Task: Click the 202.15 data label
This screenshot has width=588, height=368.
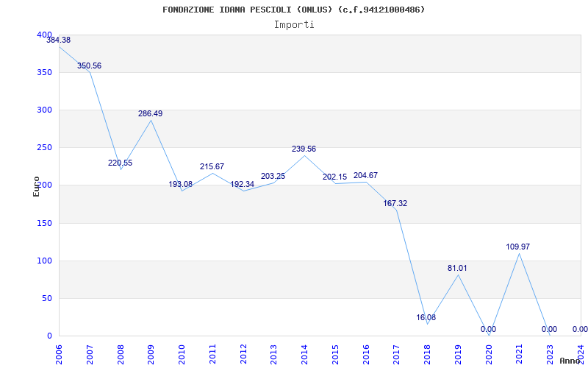Action: click(x=335, y=177)
